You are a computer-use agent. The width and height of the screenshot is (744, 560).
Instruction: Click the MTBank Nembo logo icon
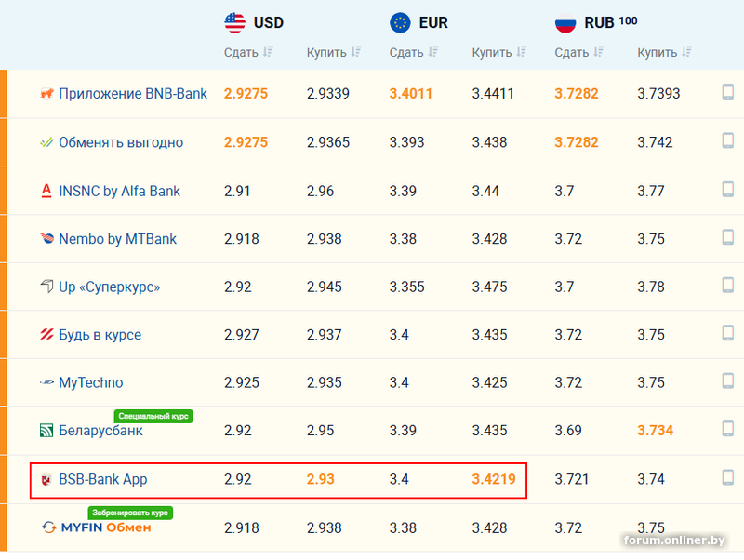pos(46,239)
